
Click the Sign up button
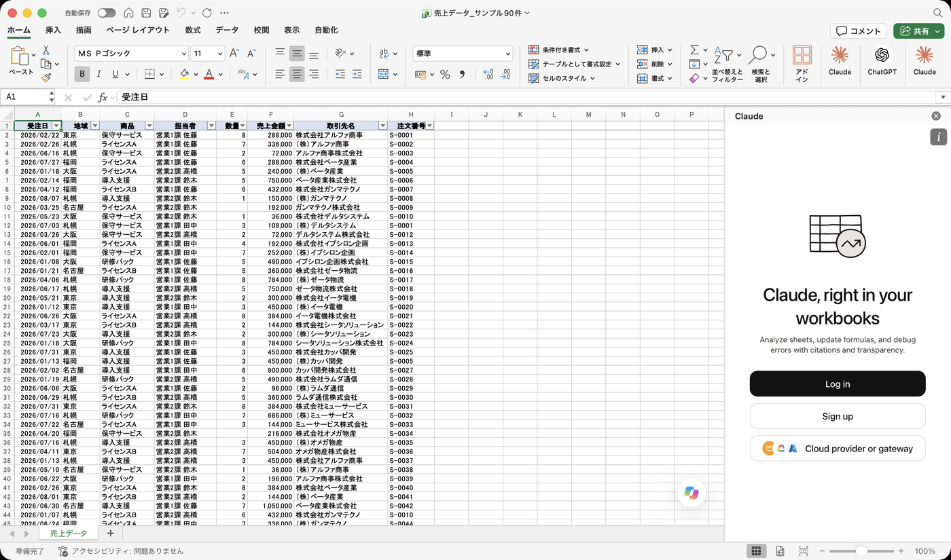point(838,416)
